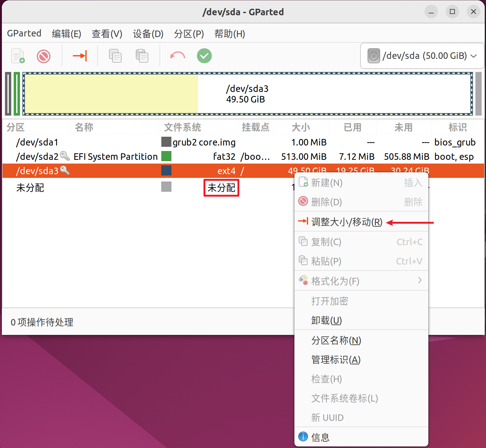
Task: Open the 编辑(E) menu
Action: [66, 33]
